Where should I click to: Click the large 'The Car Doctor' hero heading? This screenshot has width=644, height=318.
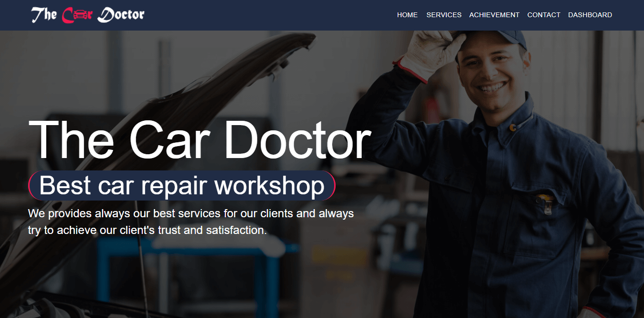(x=200, y=139)
